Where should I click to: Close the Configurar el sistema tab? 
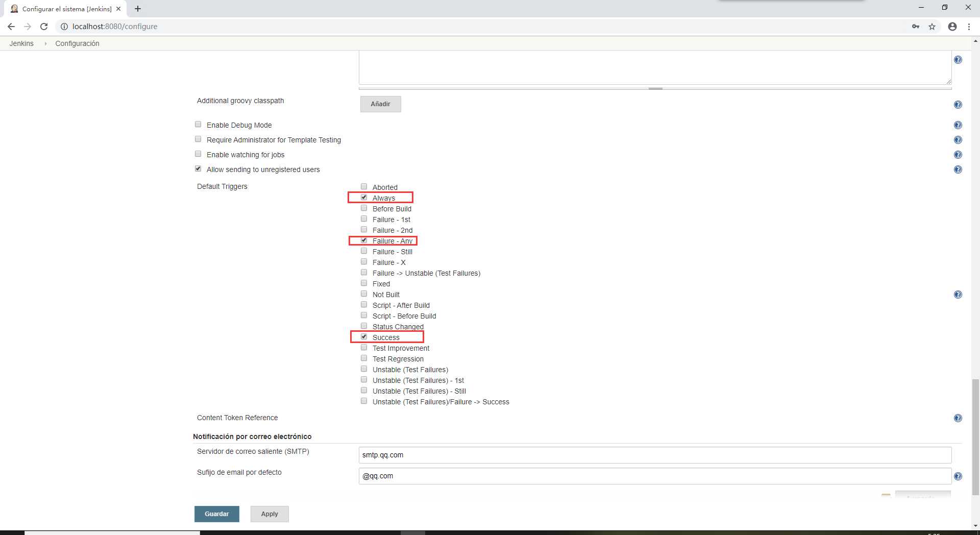pos(118,9)
